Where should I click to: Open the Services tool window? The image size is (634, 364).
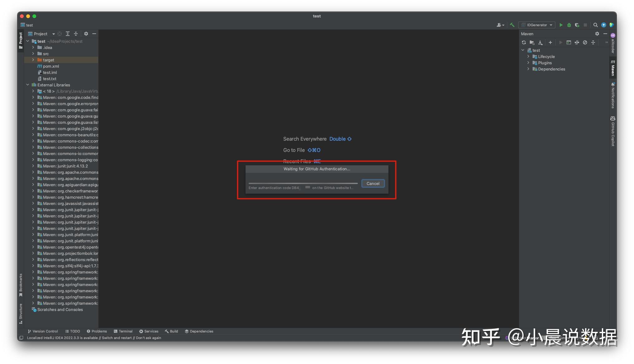coord(149,331)
